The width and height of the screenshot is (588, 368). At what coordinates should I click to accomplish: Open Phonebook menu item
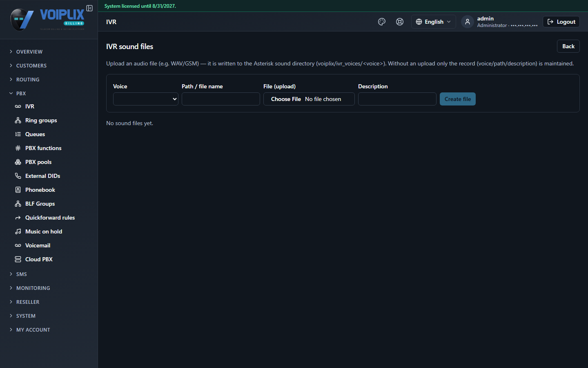click(51, 190)
